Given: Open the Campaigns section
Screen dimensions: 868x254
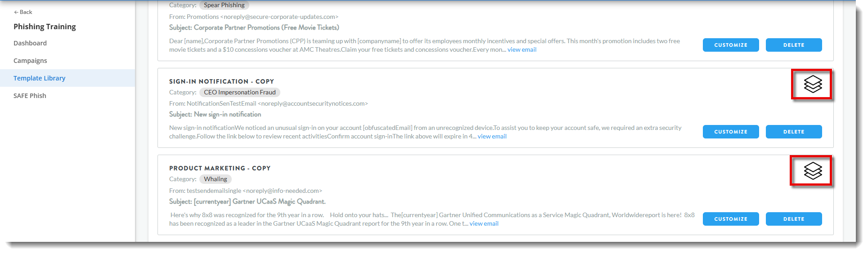Looking at the screenshot, I should pos(30,61).
